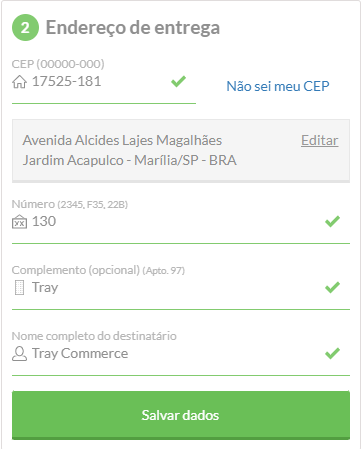Focus the CEP field showing 17525-181
Viewport: 362px width, 449px height.
[x=104, y=82]
